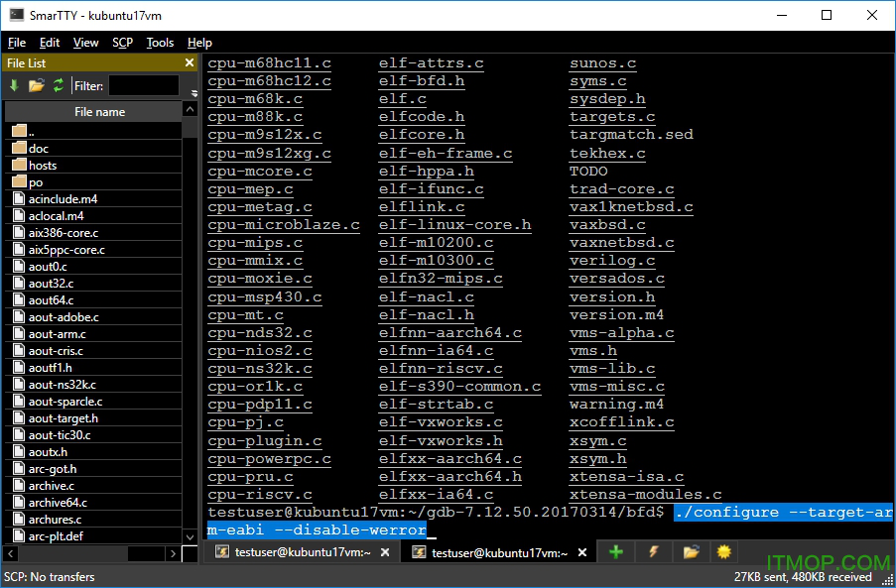Close the first testuser@kubuntu17vm terminal tab
896x588 pixels.
pos(387,553)
